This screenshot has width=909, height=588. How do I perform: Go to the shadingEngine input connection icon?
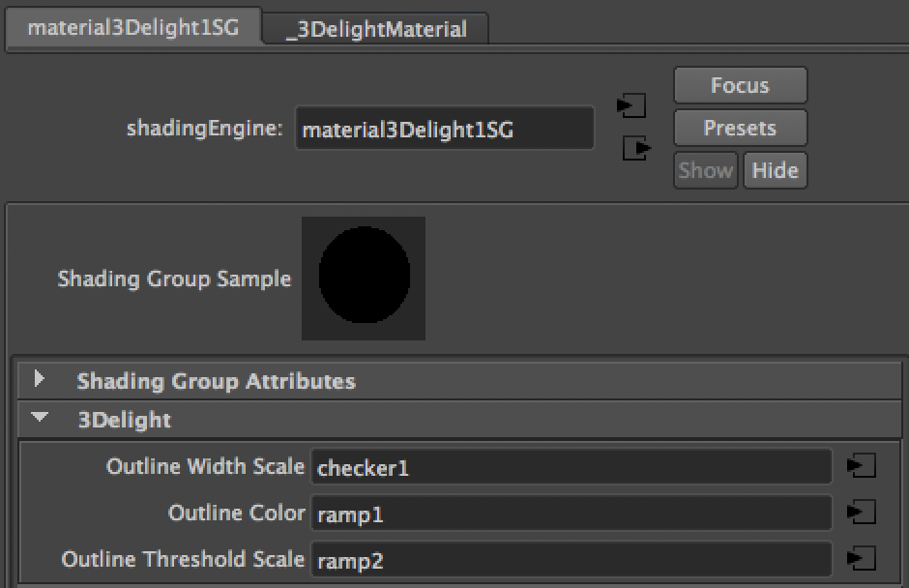[x=632, y=105]
